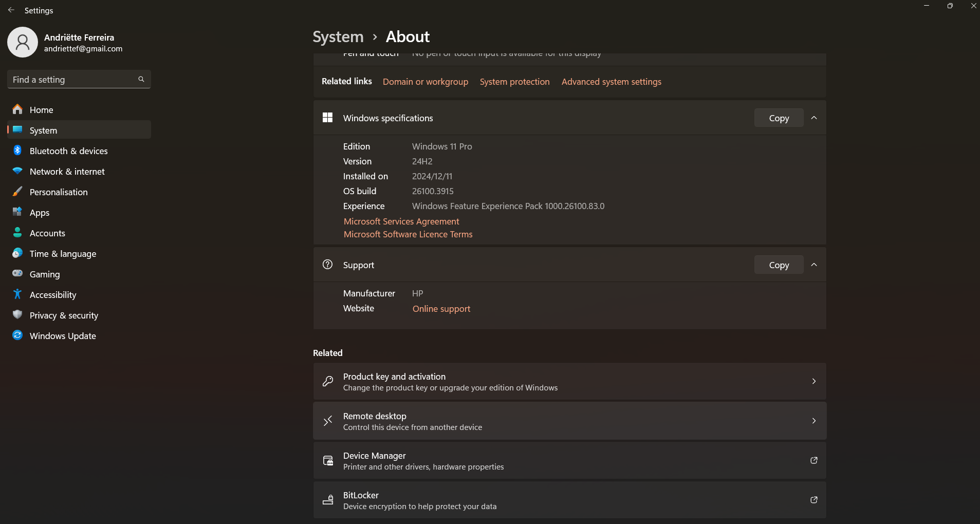Open Product key and activation chevron arrow

(814, 381)
